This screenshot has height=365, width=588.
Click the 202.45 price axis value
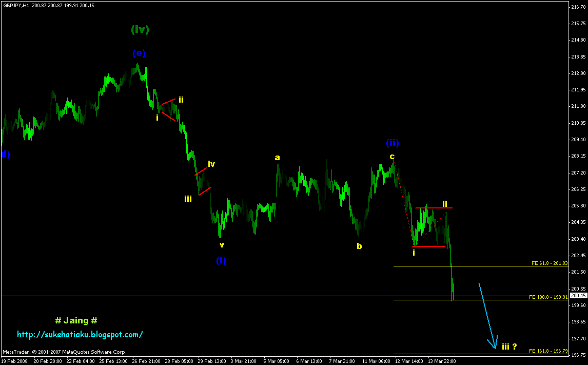tap(578, 256)
